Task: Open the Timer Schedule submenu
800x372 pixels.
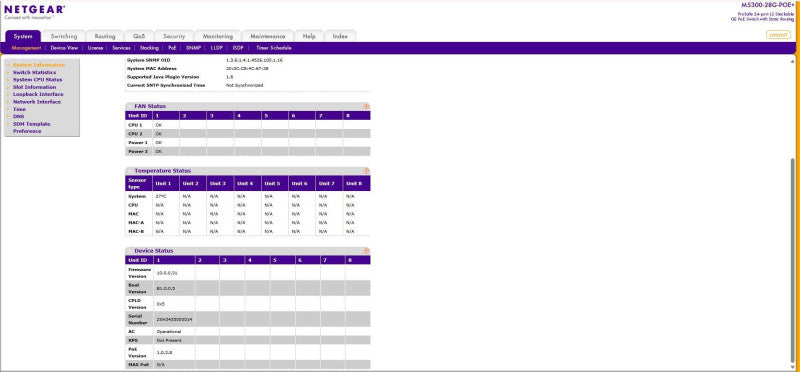Action: [273, 48]
